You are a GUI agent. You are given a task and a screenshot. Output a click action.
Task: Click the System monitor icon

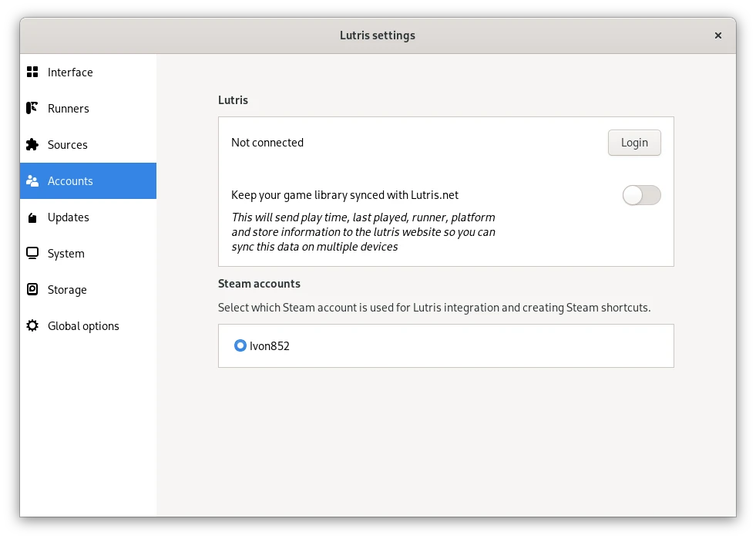point(32,254)
